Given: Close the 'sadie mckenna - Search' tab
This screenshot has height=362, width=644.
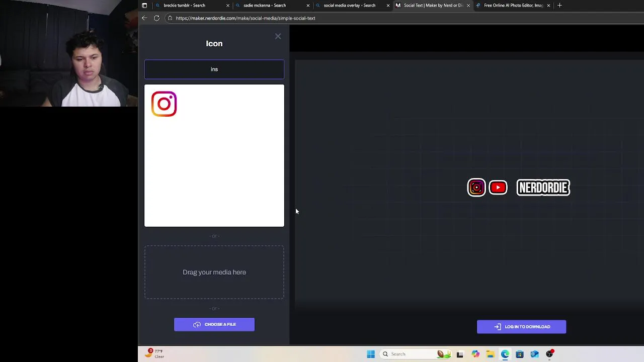Looking at the screenshot, I should coord(308,6).
